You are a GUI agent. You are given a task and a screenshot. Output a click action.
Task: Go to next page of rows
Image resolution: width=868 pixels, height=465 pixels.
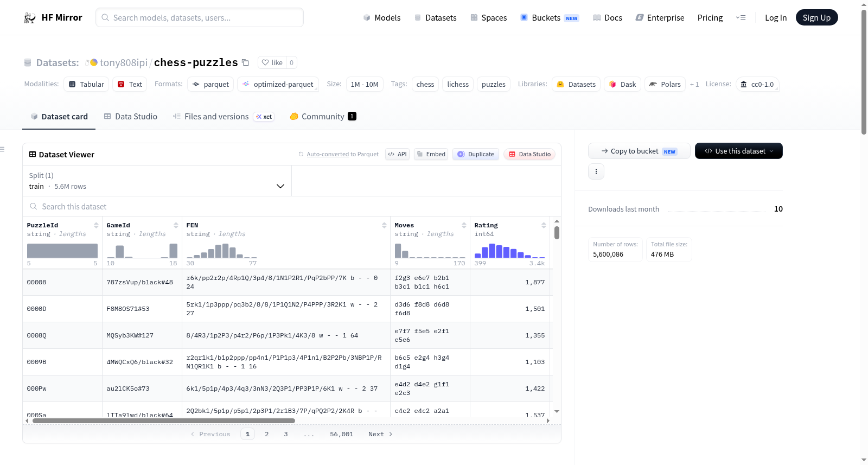380,434
